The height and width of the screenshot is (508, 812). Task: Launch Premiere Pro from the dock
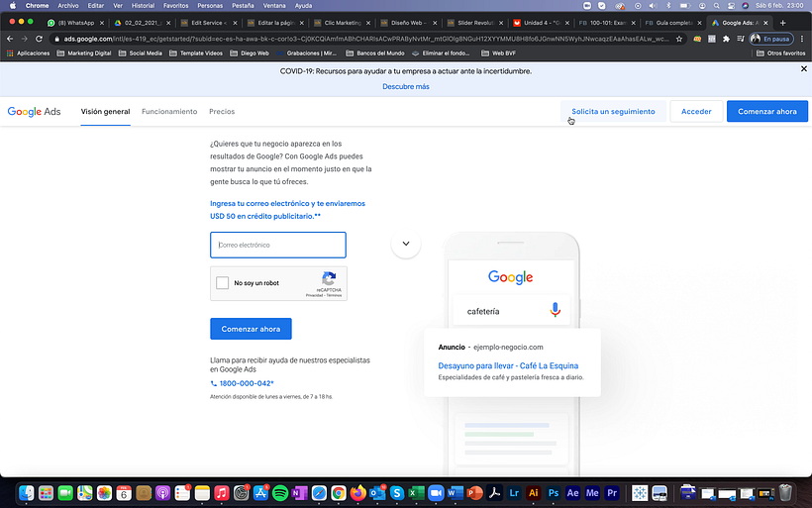click(x=612, y=493)
